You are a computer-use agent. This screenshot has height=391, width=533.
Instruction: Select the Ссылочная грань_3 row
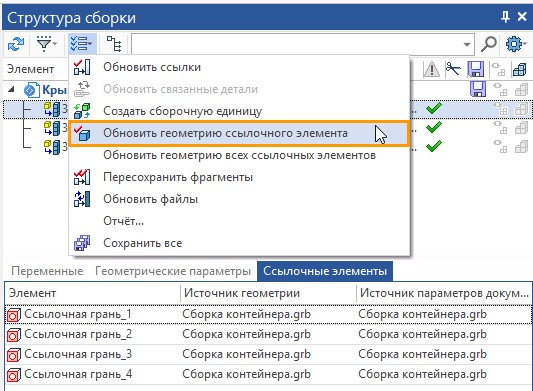click(x=269, y=354)
